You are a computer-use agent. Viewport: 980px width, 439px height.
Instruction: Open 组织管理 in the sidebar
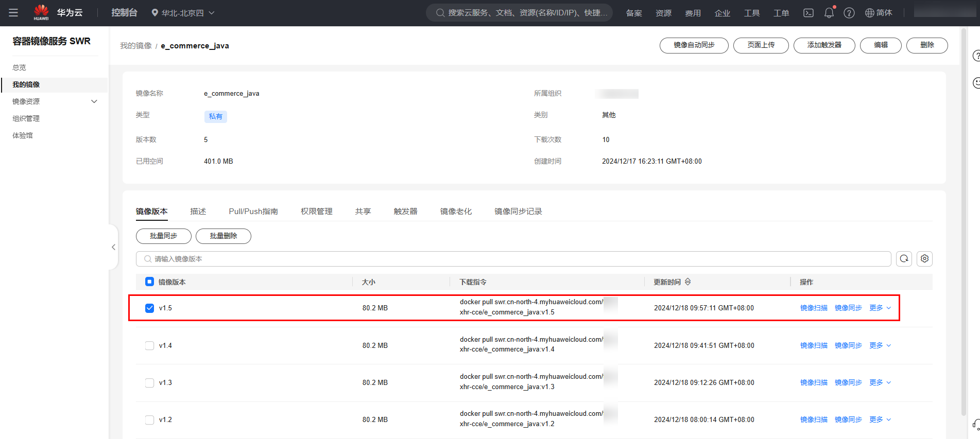click(x=26, y=118)
